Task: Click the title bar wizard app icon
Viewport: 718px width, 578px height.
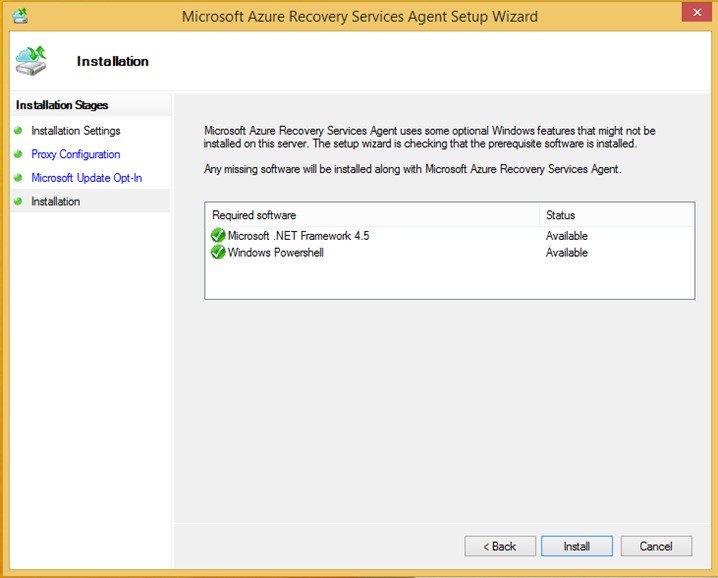Action: [x=20, y=16]
